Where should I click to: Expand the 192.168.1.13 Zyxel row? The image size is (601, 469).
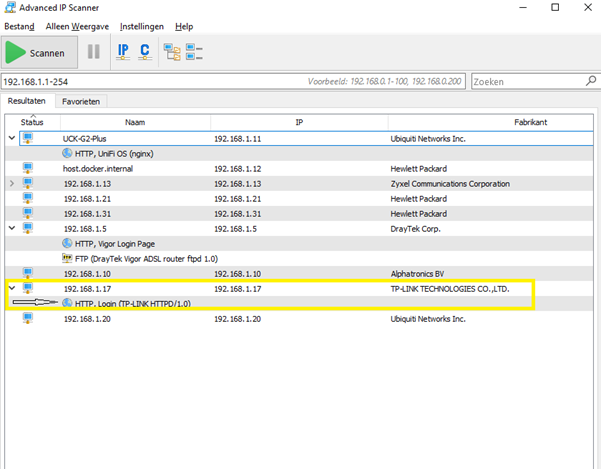click(12, 183)
